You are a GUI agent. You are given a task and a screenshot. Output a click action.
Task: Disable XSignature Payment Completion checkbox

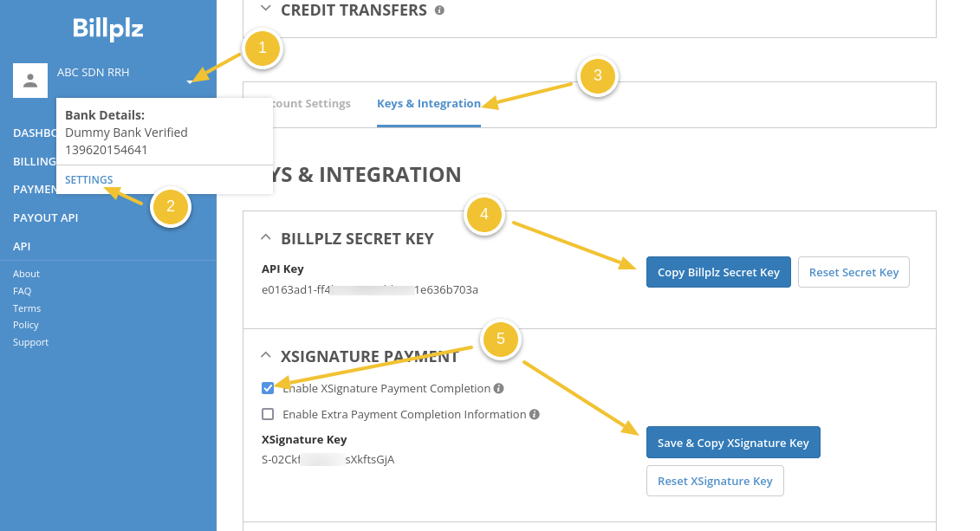(268, 388)
